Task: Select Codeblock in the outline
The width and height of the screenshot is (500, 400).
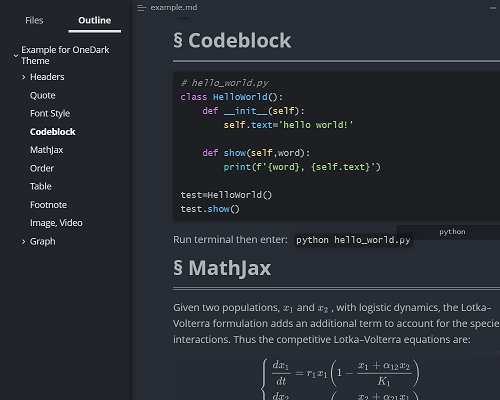Action: coord(53,132)
